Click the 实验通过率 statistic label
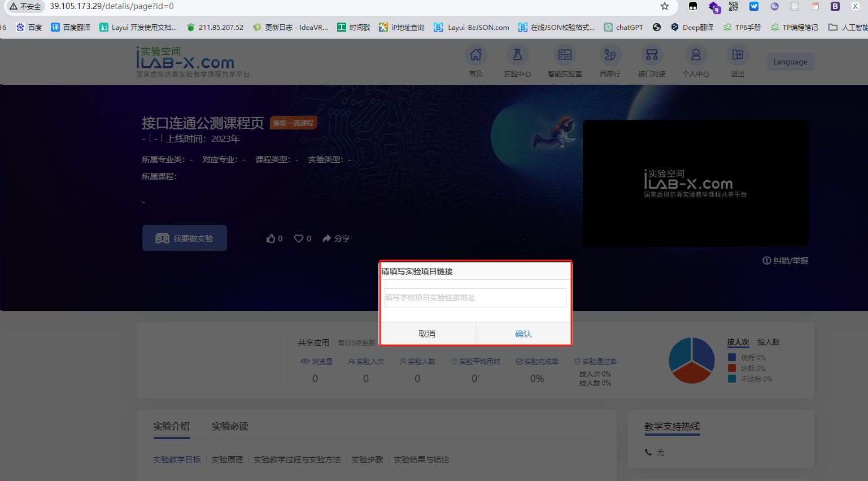Viewport: 868px width, 481px height. [x=595, y=362]
